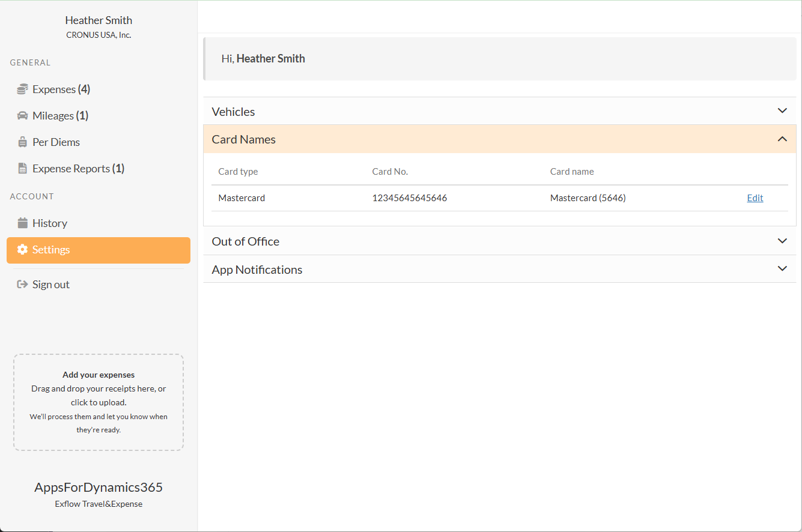Click the Per Diems luggage icon
Viewport: 802px width, 532px height.
22,142
